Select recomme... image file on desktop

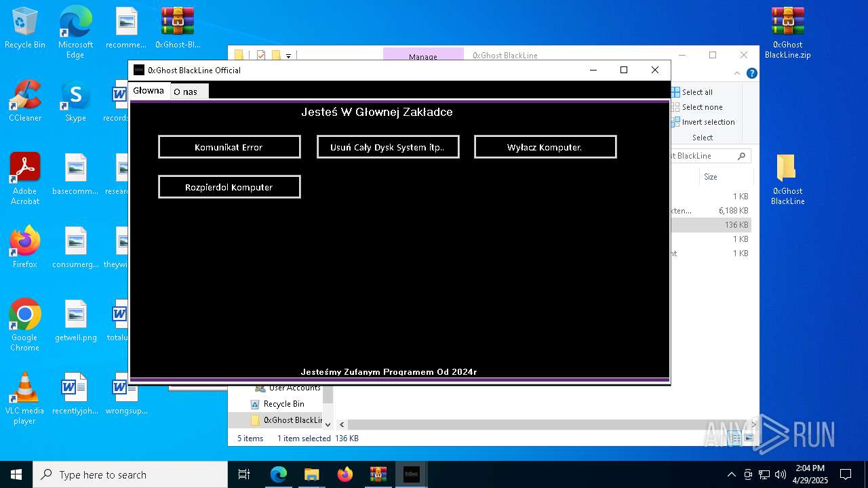126,28
